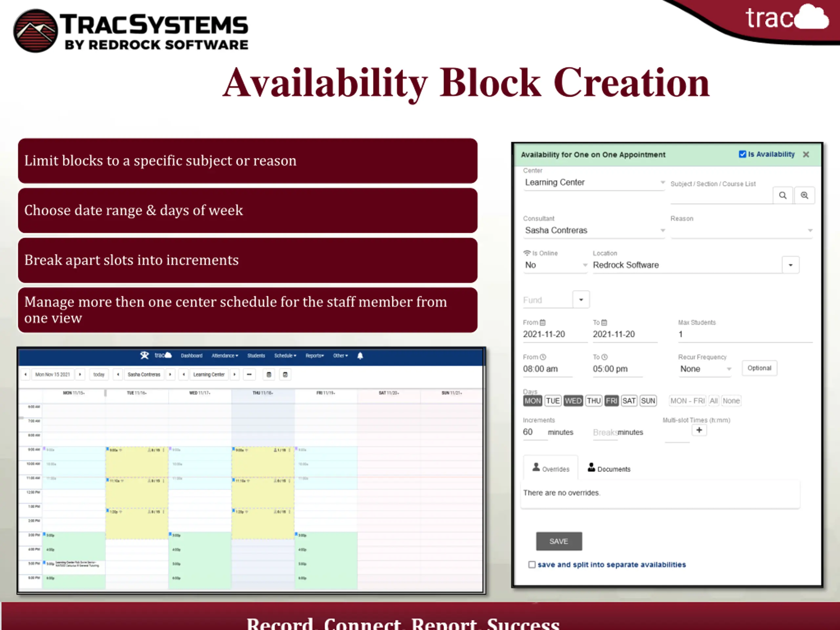Switch to the Overrides tab

coord(551,468)
